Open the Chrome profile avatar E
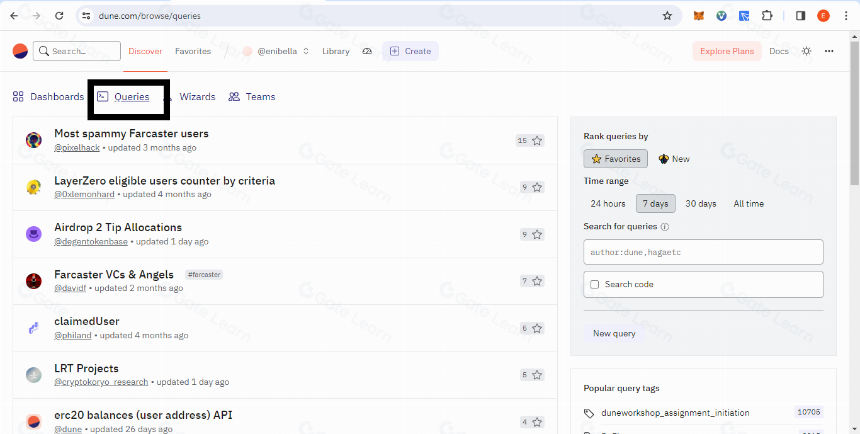This screenshot has height=434, width=860. coord(823,16)
